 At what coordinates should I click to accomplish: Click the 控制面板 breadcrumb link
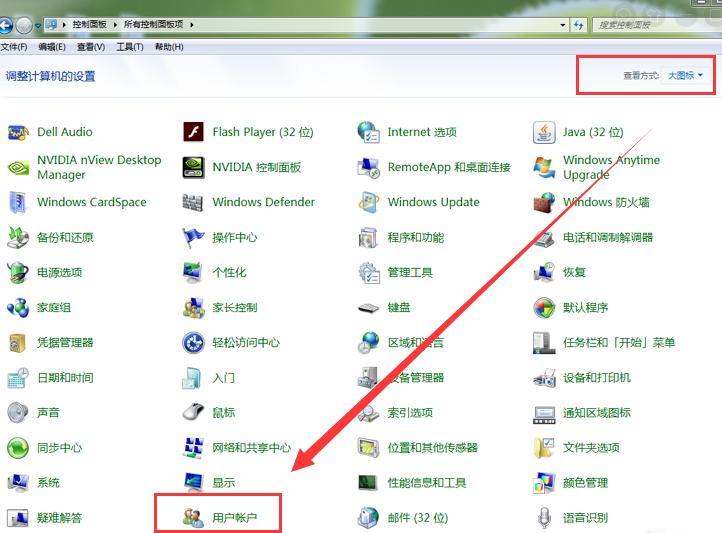tap(89, 24)
